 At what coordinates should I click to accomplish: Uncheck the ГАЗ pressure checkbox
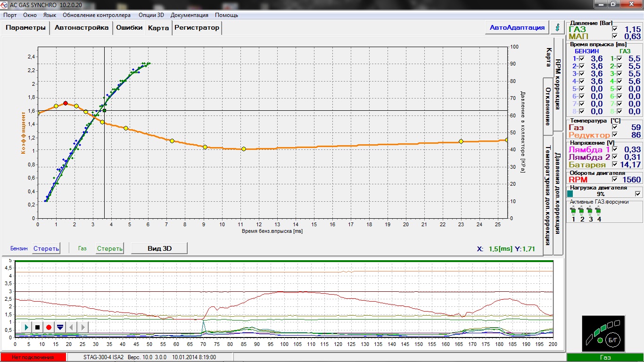tap(614, 29)
